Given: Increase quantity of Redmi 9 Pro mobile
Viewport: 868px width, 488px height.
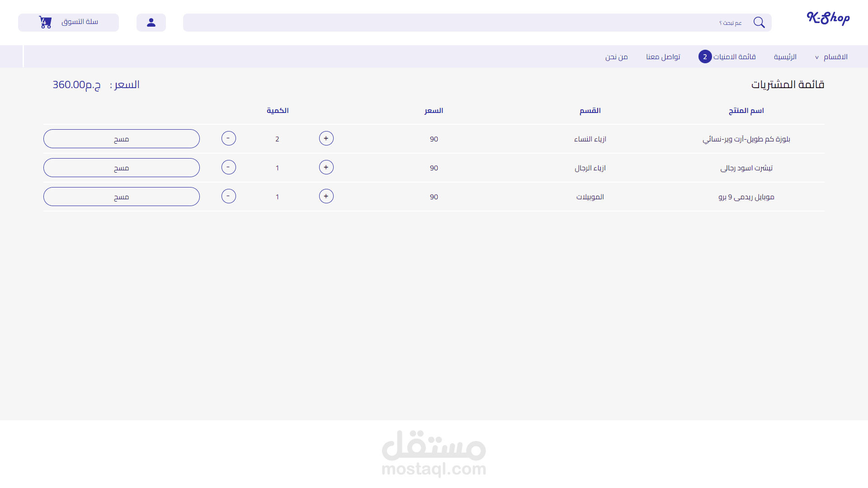Looking at the screenshot, I should (326, 196).
